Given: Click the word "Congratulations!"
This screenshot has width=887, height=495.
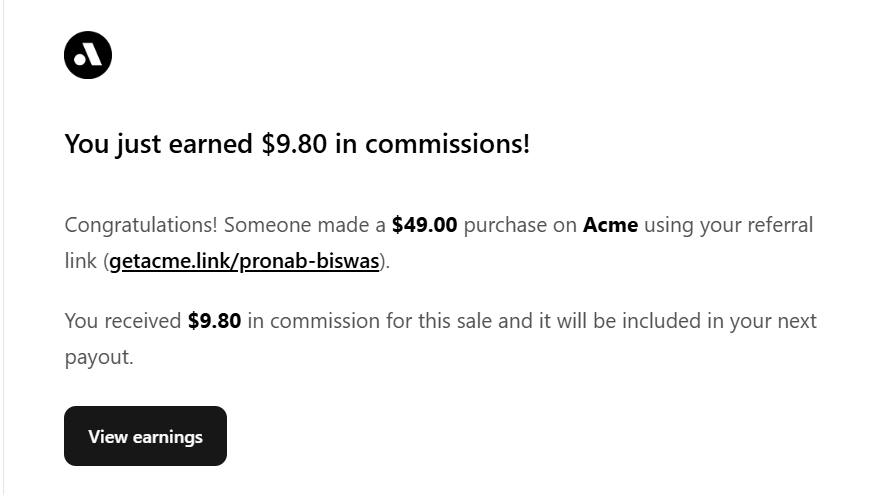Looking at the screenshot, I should click(141, 225).
